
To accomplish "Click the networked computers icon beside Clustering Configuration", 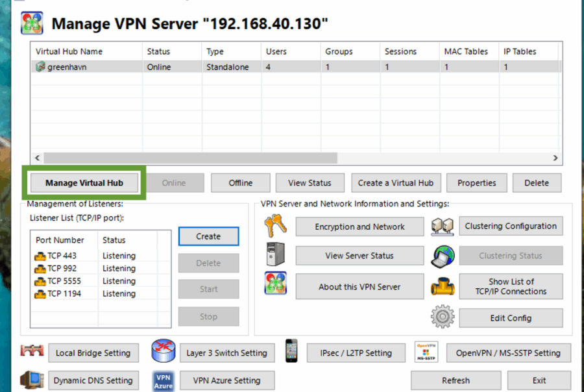I will tap(443, 226).
